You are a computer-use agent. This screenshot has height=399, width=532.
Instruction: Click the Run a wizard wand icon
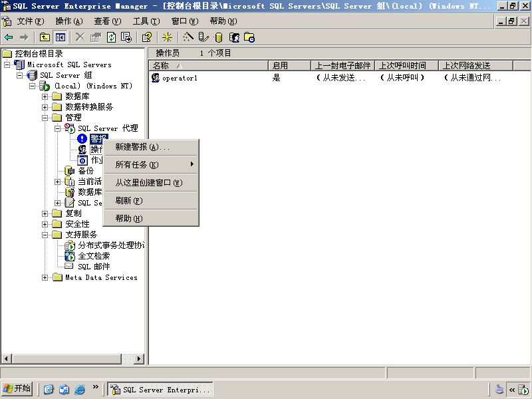coord(188,37)
